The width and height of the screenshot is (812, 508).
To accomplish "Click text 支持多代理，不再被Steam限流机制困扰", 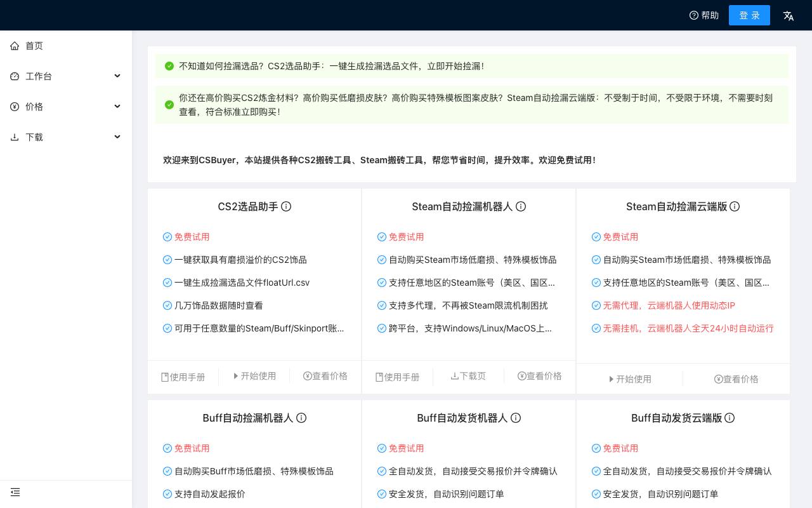I will point(468,305).
